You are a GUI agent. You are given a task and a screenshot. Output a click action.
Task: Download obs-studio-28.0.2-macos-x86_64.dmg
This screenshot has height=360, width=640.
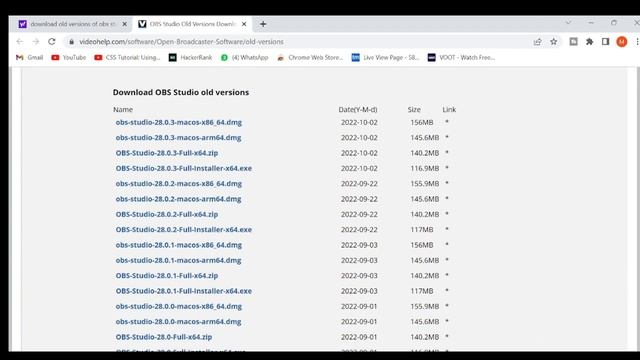coord(178,184)
